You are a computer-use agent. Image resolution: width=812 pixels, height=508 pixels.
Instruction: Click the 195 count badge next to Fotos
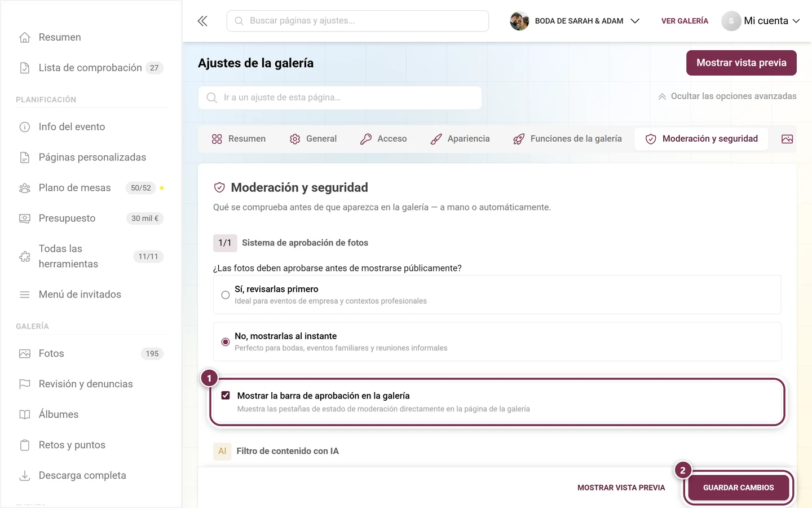point(152,354)
